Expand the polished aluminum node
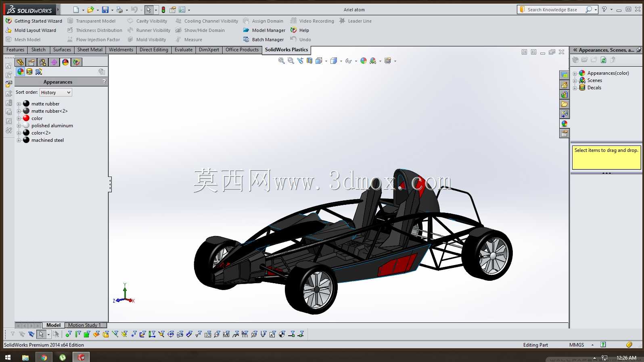This screenshot has width=644, height=362. tap(19, 126)
